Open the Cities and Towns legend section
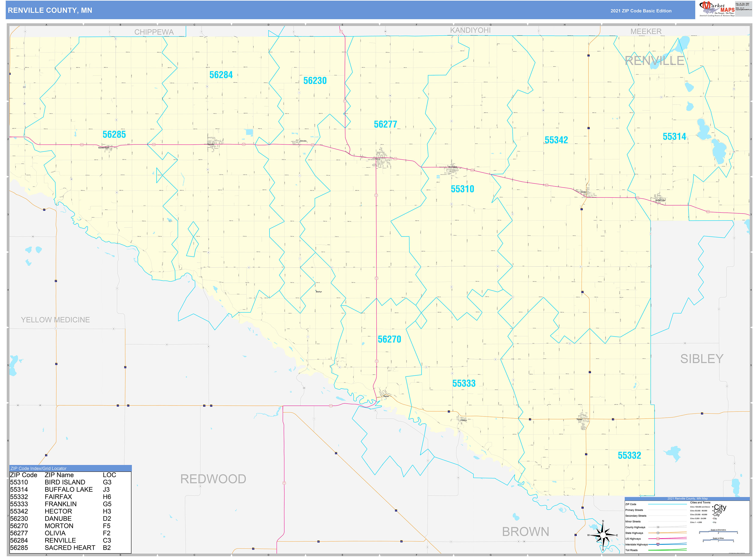Image resolution: width=756 pixels, height=557 pixels. (x=700, y=502)
